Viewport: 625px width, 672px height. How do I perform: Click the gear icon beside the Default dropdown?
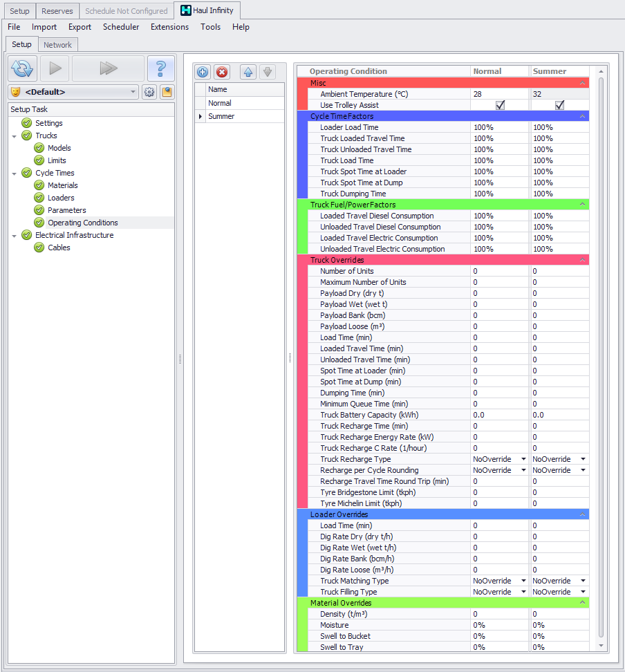(x=149, y=92)
